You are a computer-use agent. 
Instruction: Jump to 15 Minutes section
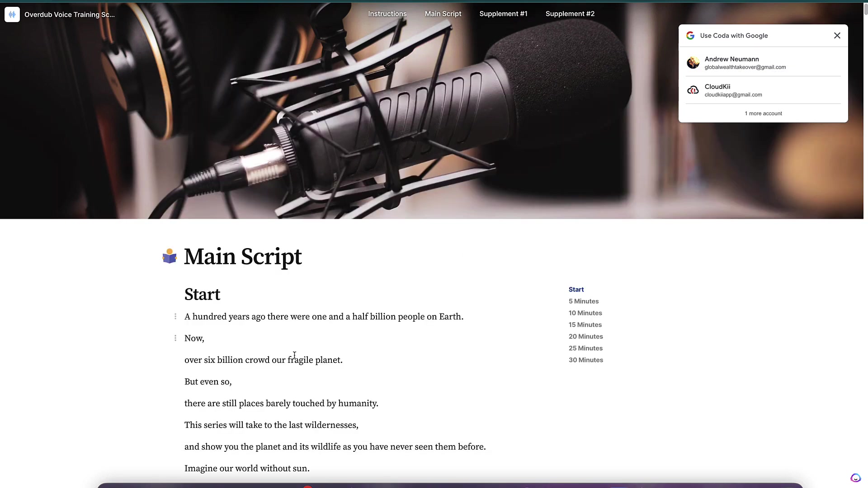[x=585, y=325]
